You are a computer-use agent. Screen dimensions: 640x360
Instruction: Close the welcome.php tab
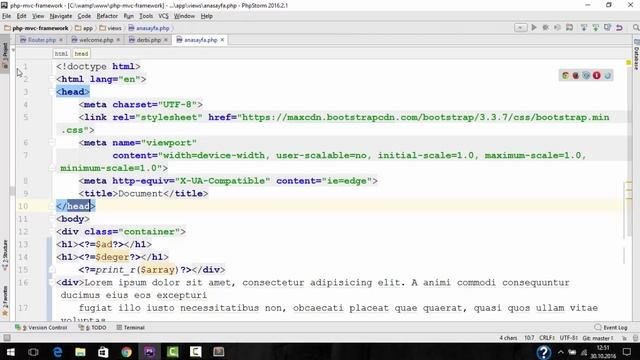pos(118,40)
